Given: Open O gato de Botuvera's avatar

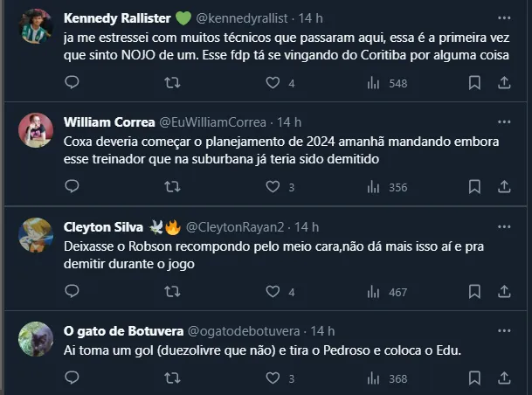Looking at the screenshot, I should (36, 339).
